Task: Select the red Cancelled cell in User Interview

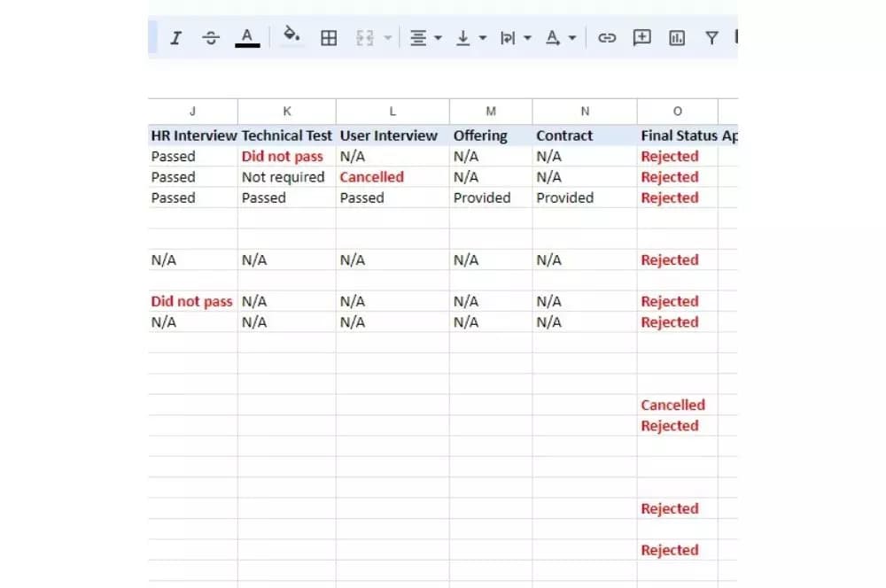Action: tap(372, 177)
